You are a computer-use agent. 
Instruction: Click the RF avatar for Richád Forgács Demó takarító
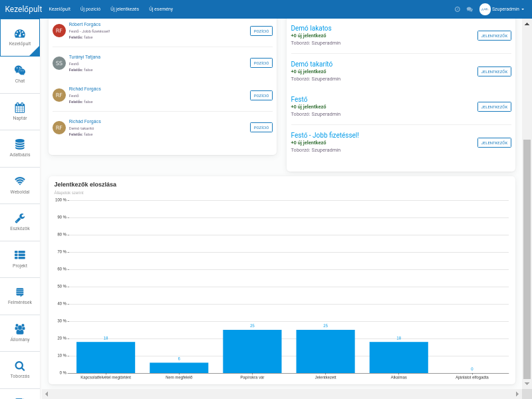click(59, 128)
